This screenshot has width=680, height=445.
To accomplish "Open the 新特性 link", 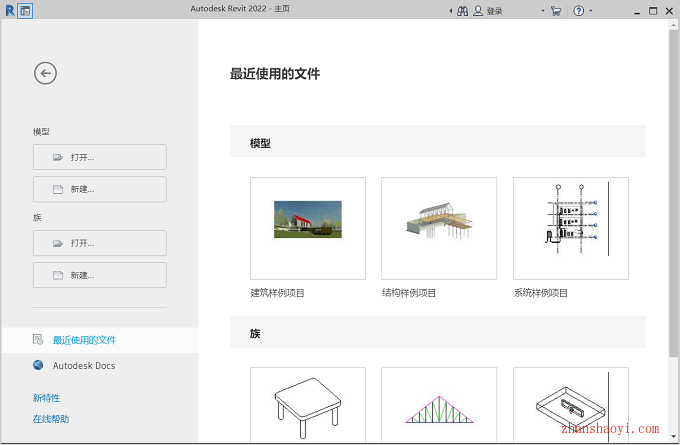I will 46,398.
